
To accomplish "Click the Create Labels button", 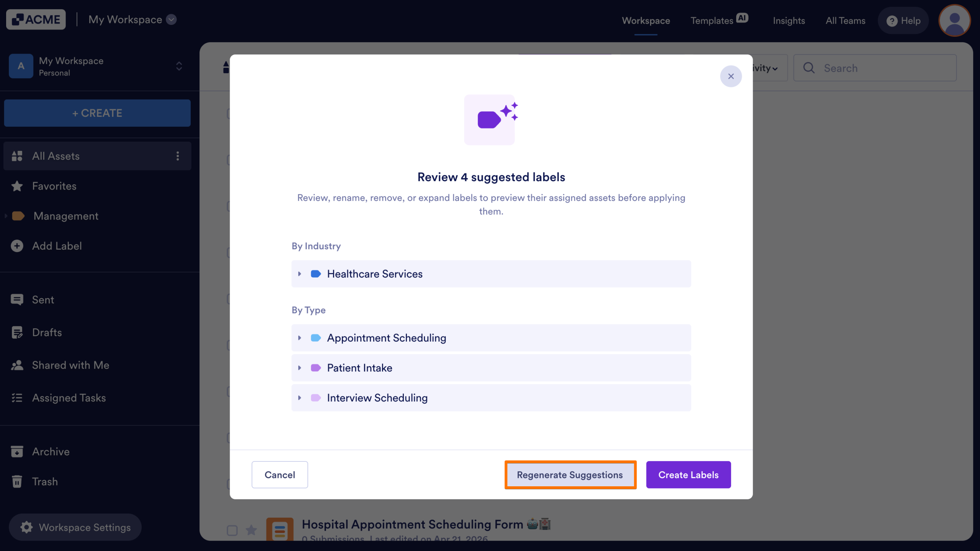I will (688, 475).
